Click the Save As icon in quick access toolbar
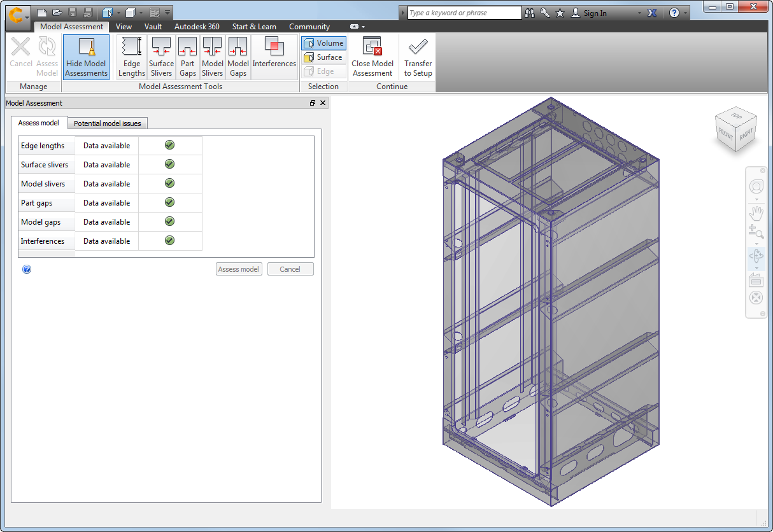This screenshot has width=773, height=532. pos(88,13)
